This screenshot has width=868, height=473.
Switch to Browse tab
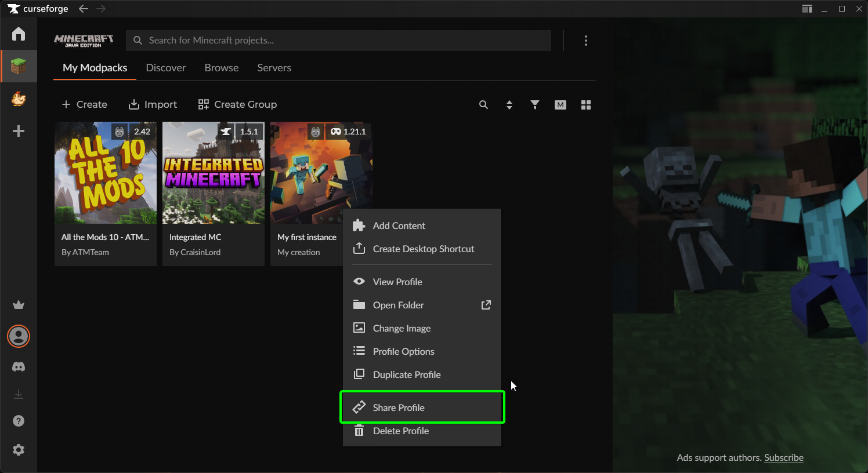coord(222,68)
